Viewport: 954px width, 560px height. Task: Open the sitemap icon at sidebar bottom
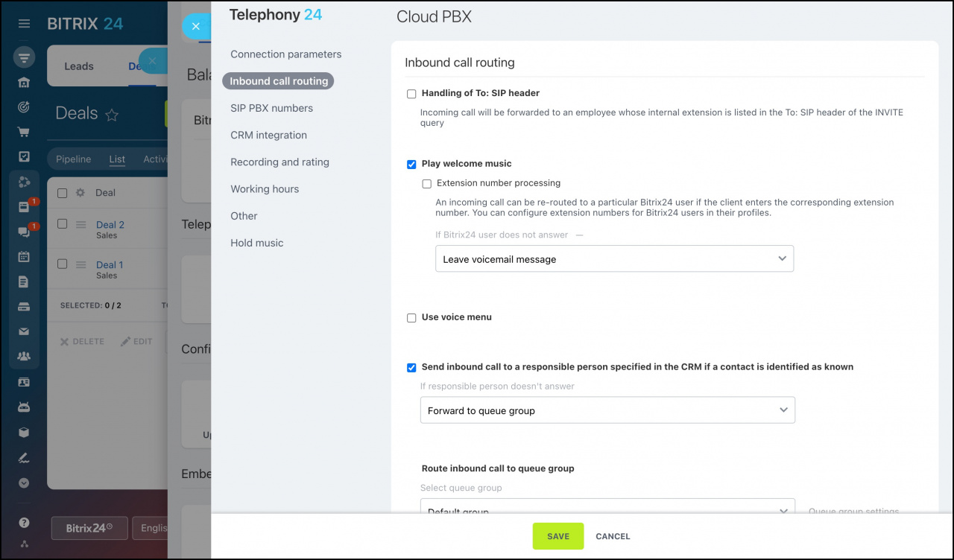click(x=24, y=544)
